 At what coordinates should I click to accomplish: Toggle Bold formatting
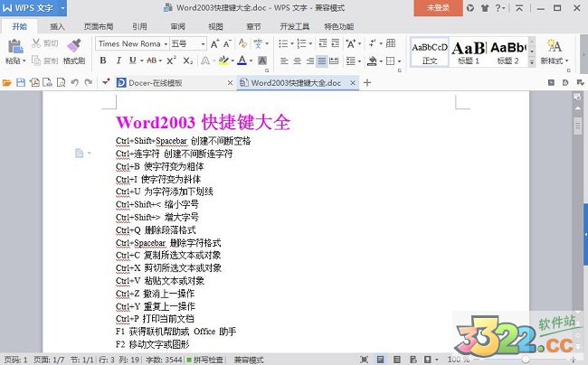[x=103, y=61]
